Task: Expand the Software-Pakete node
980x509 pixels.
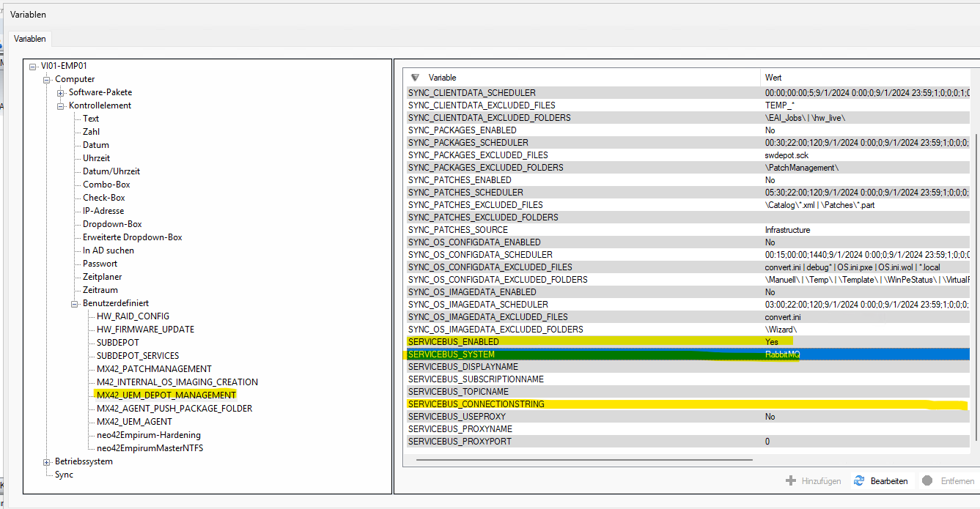Action: tap(61, 92)
